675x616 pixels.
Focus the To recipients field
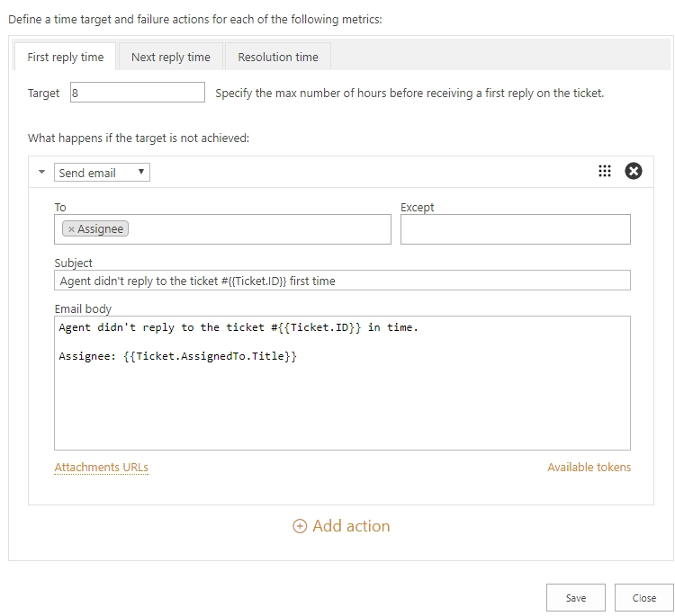[x=222, y=229]
